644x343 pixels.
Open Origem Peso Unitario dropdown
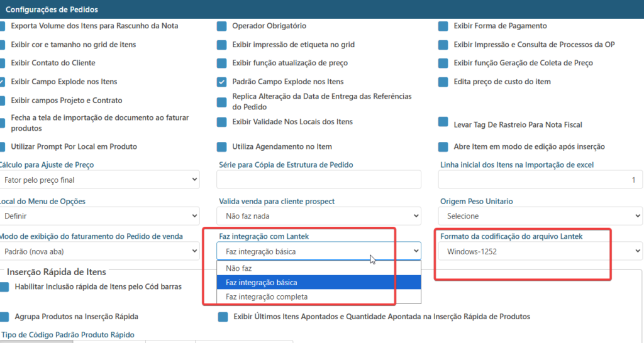coord(540,216)
